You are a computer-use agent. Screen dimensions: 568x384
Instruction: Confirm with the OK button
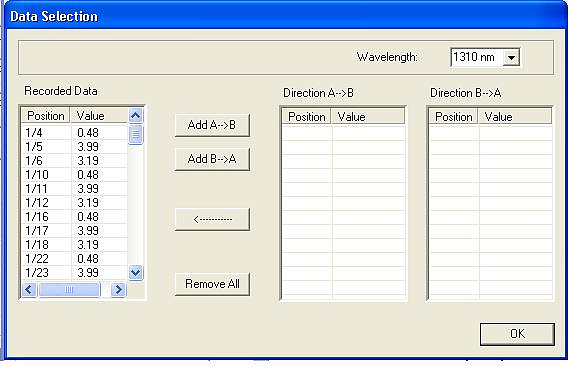[x=517, y=334]
